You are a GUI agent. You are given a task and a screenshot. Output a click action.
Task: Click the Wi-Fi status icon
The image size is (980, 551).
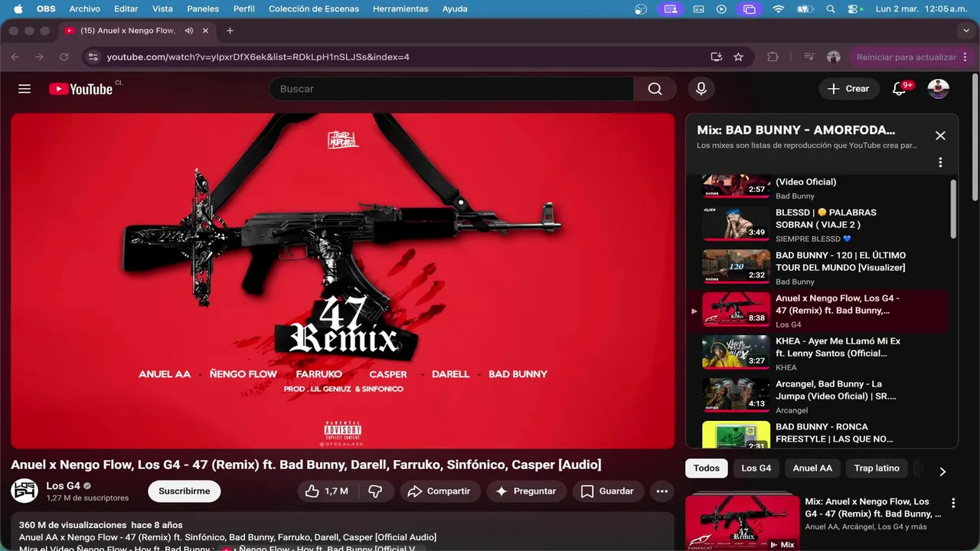[x=779, y=9]
